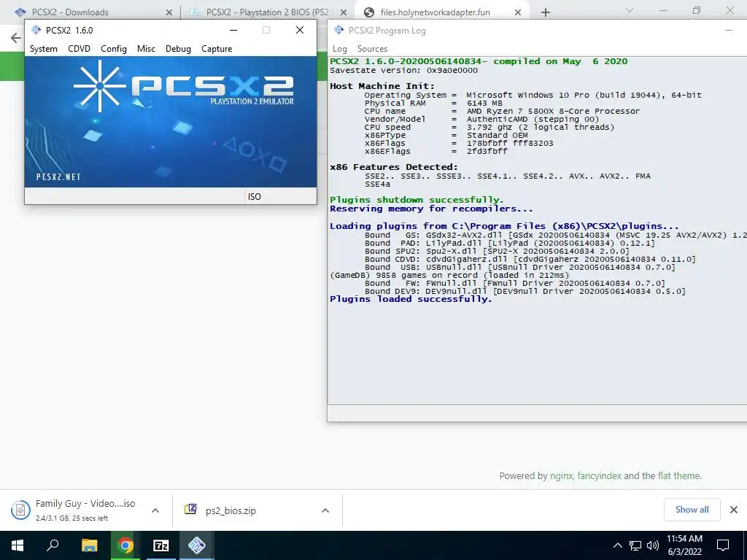The width and height of the screenshot is (747, 560).
Task: Open Windows search from taskbar
Action: pos(53,545)
